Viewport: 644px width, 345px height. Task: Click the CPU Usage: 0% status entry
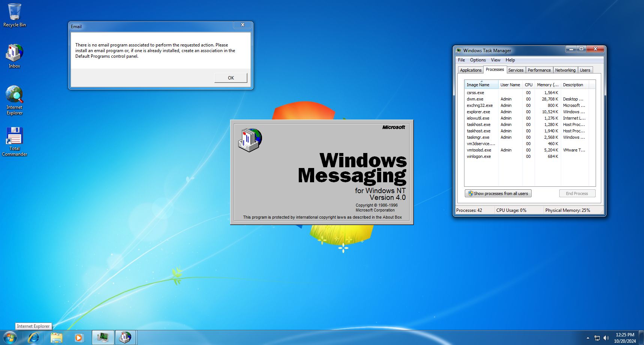(x=511, y=210)
